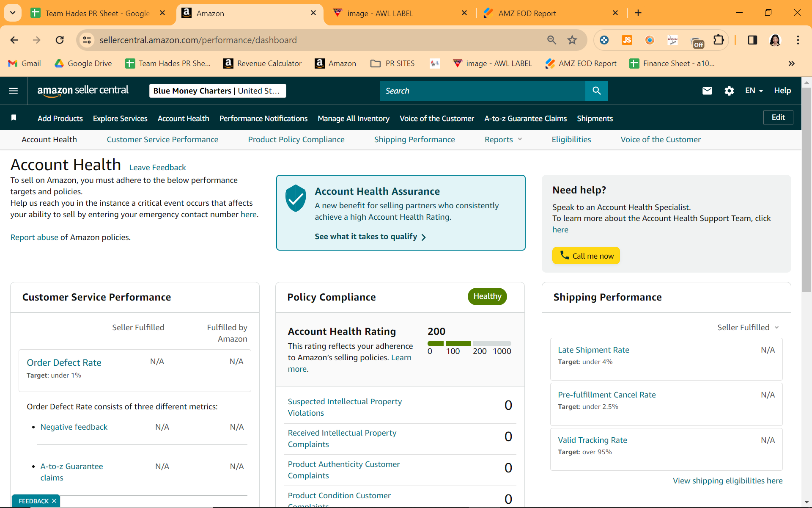The height and width of the screenshot is (508, 812).
Task: Click the blue plus extension icon
Action: 604,40
